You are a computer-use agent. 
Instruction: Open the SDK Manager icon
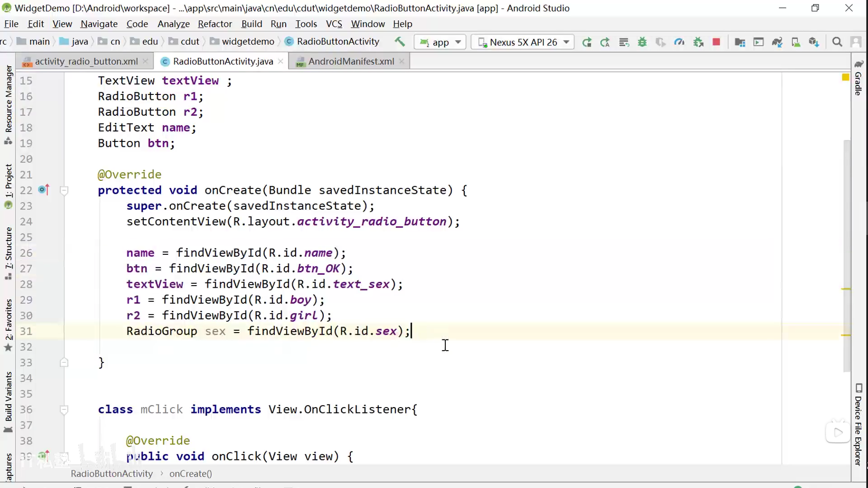[814, 42]
